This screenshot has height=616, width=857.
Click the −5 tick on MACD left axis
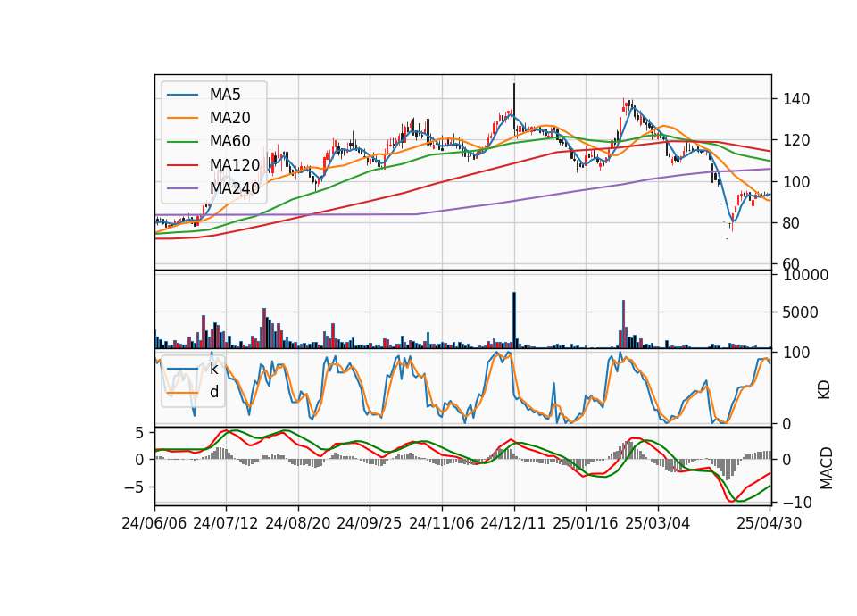coord(134,487)
